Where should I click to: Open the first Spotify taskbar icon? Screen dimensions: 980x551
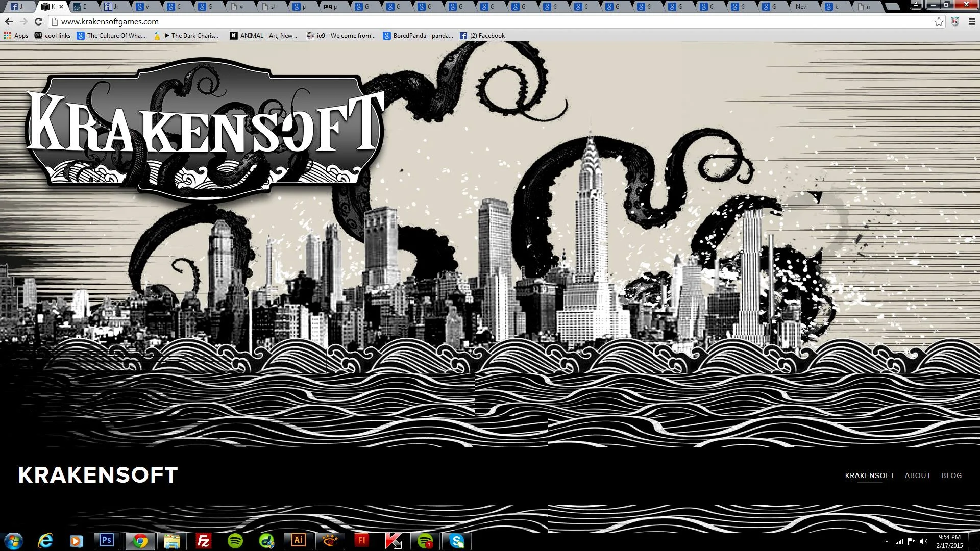pos(235,541)
